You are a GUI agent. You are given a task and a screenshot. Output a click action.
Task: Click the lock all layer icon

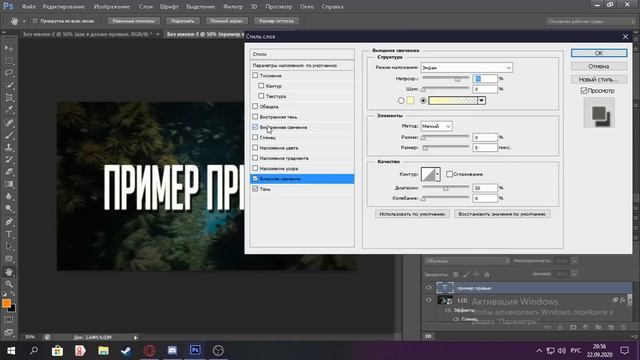[x=487, y=274]
